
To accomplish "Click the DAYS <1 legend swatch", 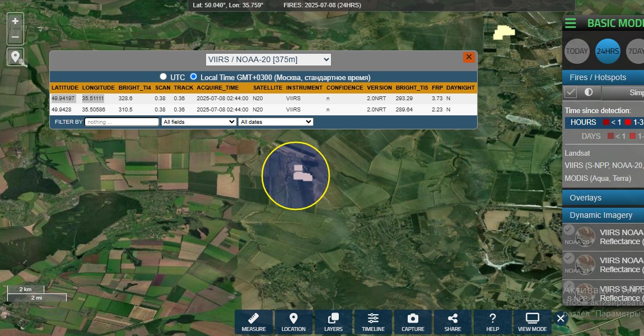I will click(611, 136).
